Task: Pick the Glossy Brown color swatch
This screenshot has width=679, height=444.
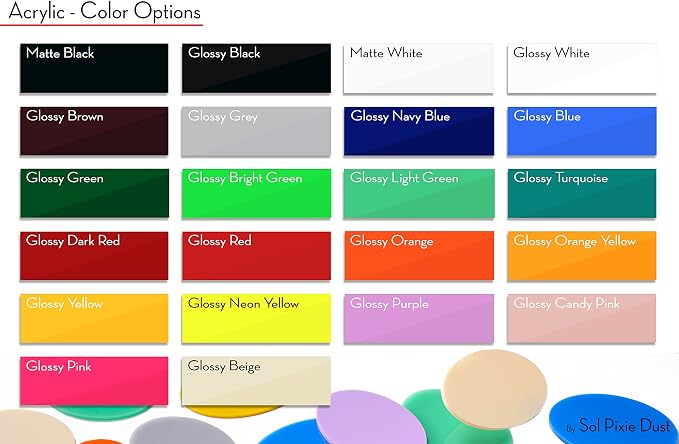Action: pos(94,131)
